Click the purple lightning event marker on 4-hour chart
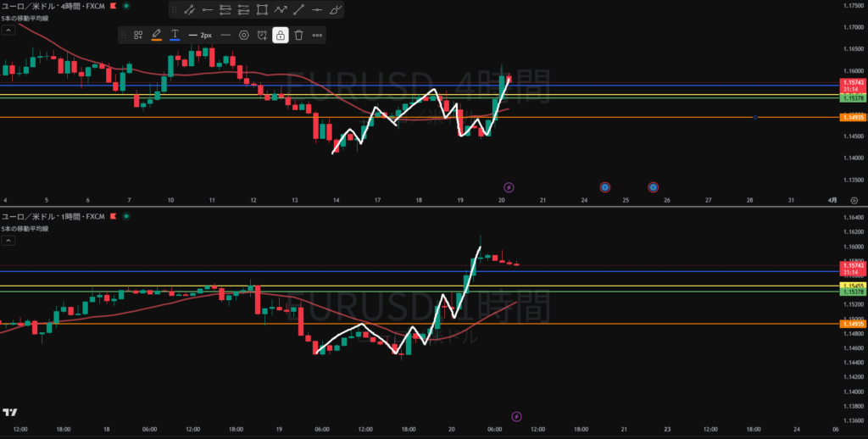The image size is (868, 439). (509, 186)
